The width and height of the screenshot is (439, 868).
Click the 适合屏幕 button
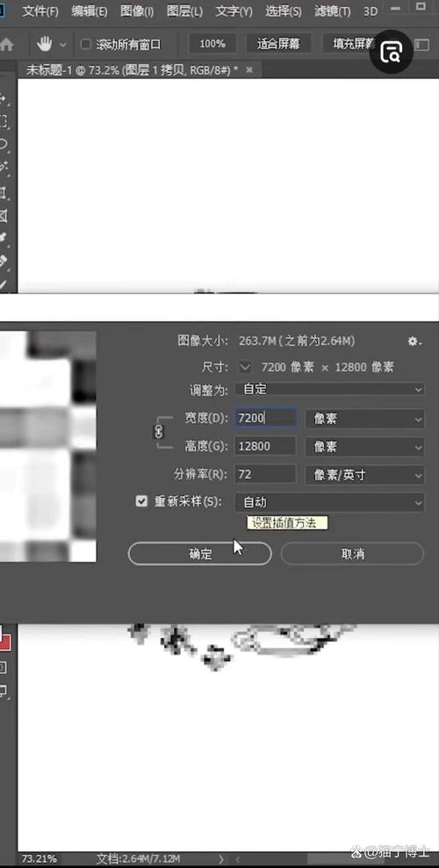278,44
